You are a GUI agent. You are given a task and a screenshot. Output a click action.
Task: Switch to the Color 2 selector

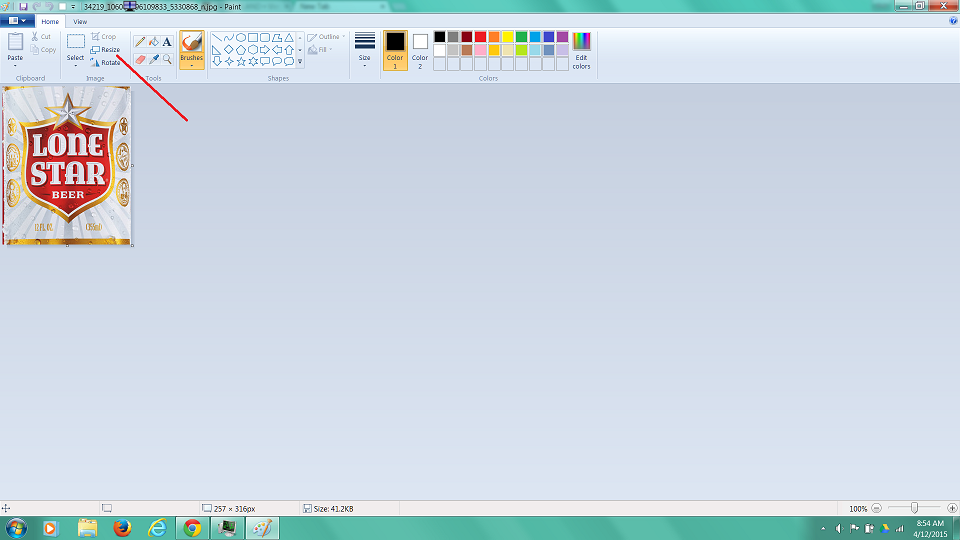(x=420, y=49)
